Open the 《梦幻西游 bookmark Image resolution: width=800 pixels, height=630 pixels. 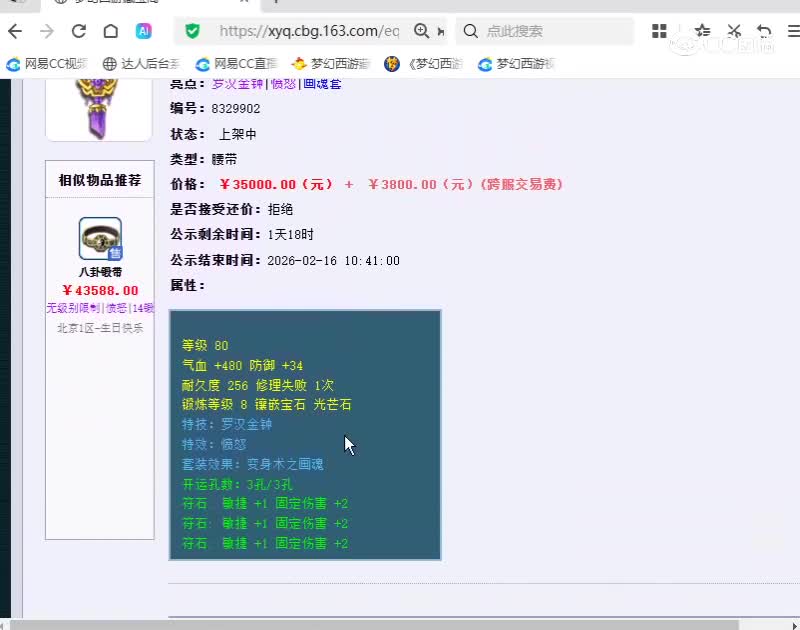tap(423, 64)
